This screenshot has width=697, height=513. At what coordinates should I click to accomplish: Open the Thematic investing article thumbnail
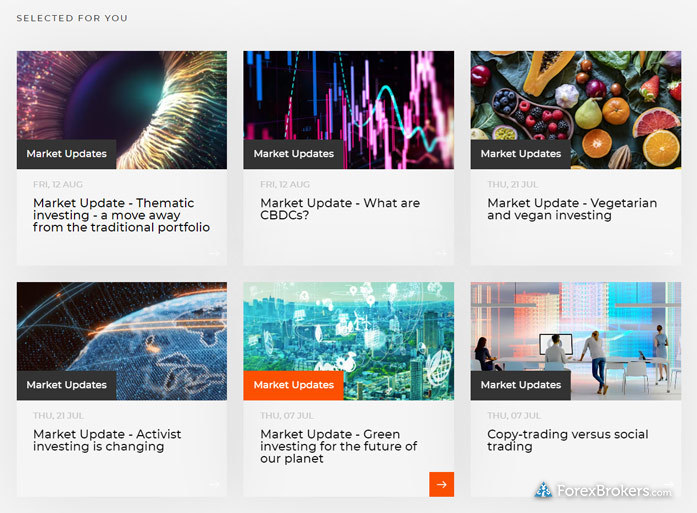coord(122,110)
